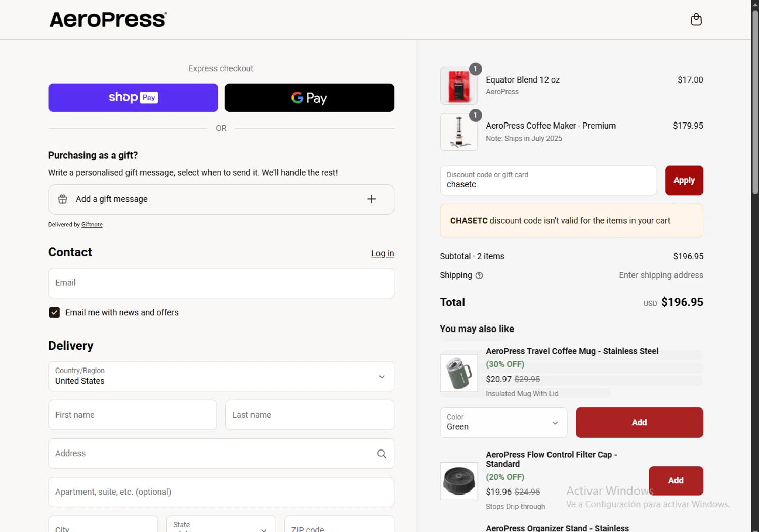Click the AeroPress Coffee Maker Premium thumbnail
This screenshot has height=532, width=759.
[459, 132]
